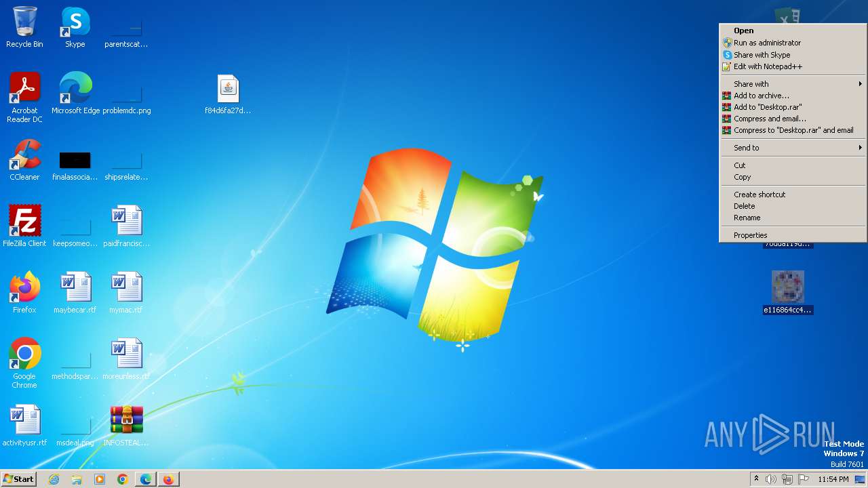The image size is (868, 488).
Task: Open the volume speaker tray icon
Action: [771, 479]
